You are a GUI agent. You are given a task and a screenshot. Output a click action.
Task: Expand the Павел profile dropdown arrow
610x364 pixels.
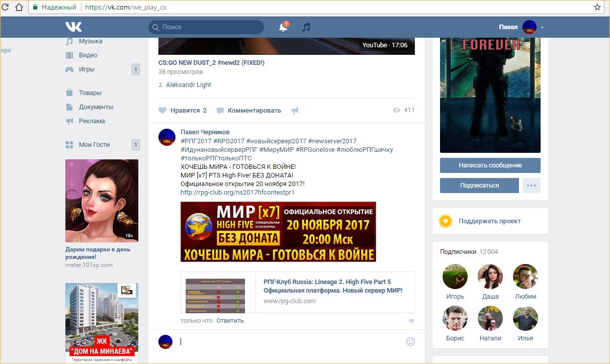pyautogui.click(x=542, y=27)
